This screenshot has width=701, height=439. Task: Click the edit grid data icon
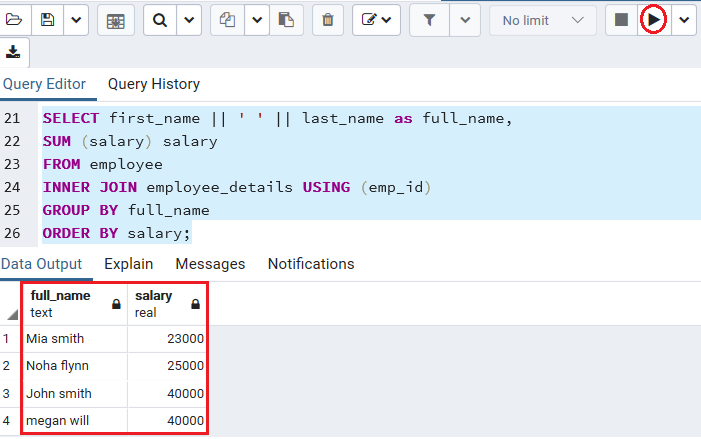[x=116, y=21]
